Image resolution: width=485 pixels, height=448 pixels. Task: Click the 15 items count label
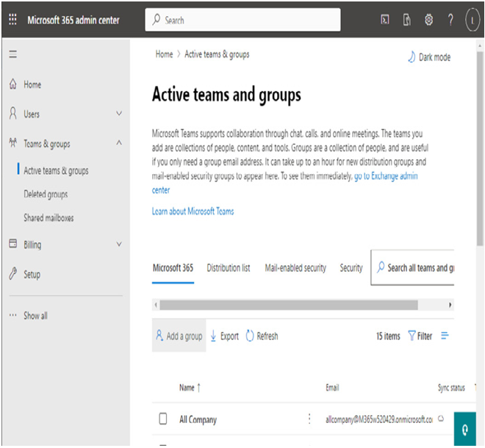388,336
